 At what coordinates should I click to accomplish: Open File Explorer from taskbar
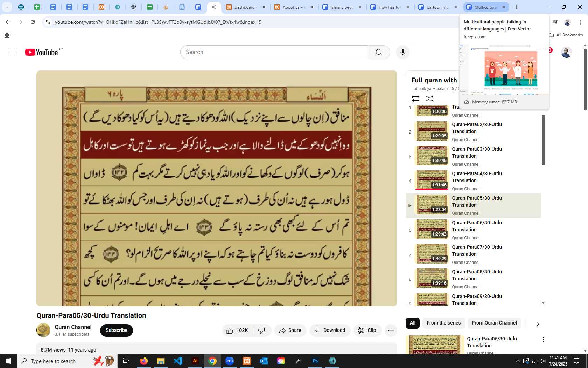point(161,361)
